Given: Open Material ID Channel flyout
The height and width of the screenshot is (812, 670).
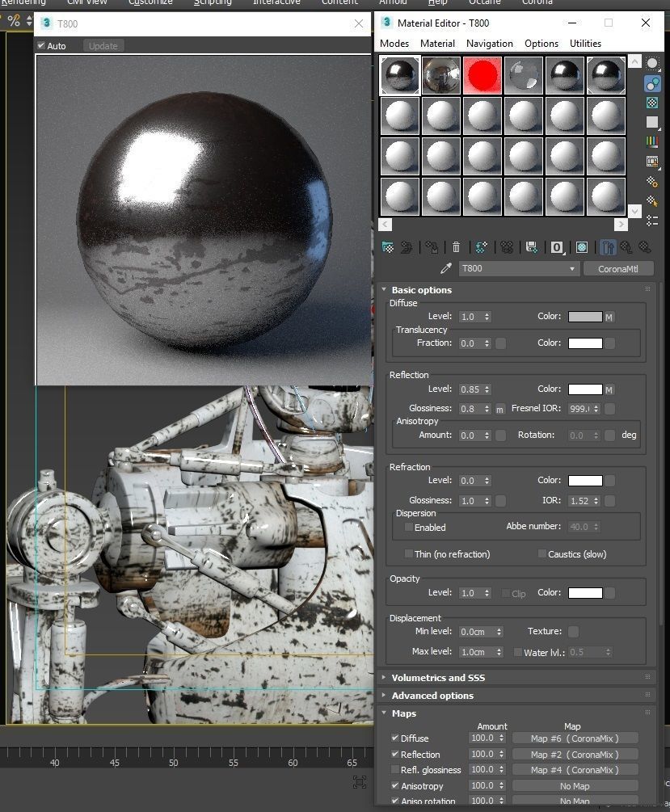Looking at the screenshot, I should pos(557,247).
